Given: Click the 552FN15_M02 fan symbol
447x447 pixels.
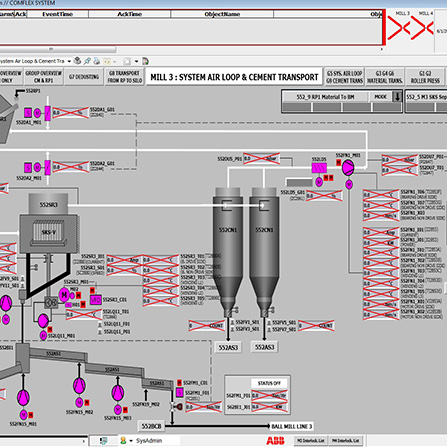Looking at the screenshot, I should pyautogui.click(x=79, y=386).
